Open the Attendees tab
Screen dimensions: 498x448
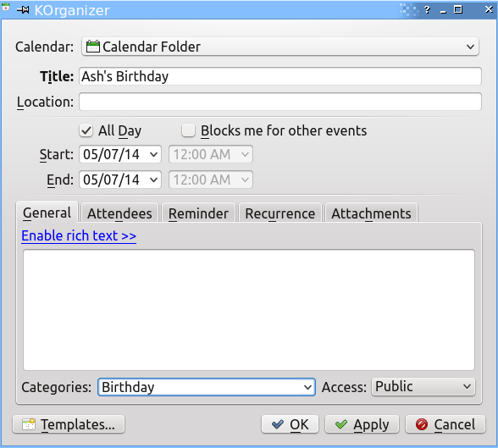click(x=119, y=213)
